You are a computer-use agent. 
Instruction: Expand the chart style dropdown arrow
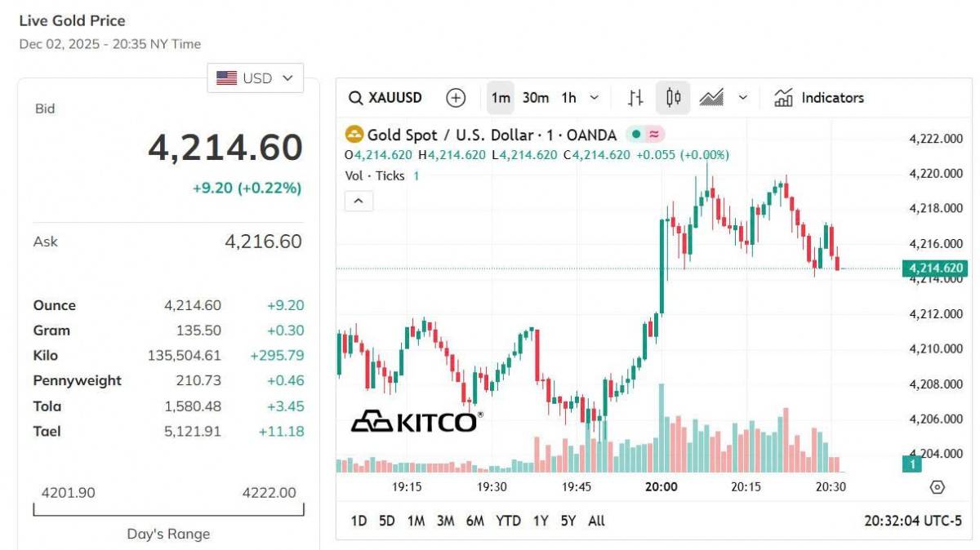pos(743,98)
